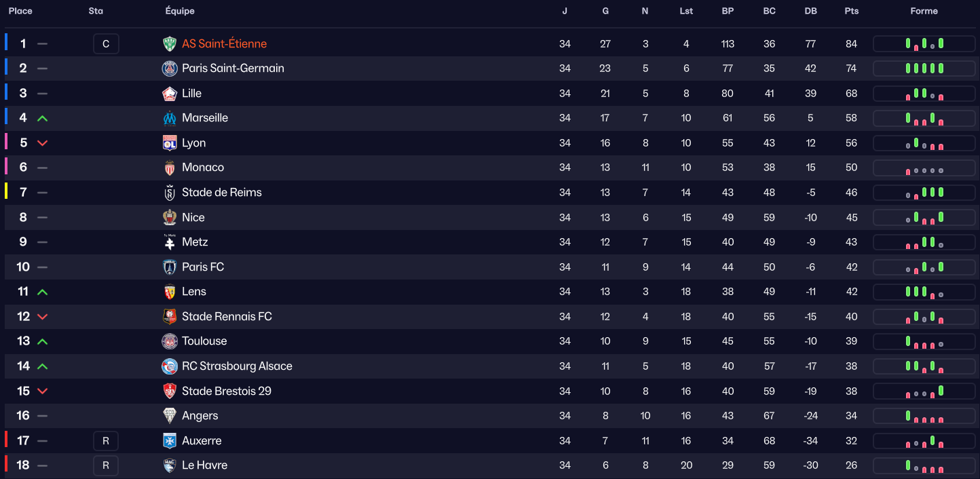Screen dimensions: 980x479
Task: Click the champion 'C' status badge
Action: coord(106,44)
